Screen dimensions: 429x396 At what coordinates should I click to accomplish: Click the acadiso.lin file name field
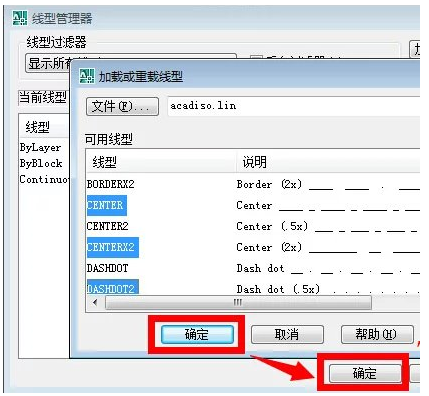(x=294, y=106)
